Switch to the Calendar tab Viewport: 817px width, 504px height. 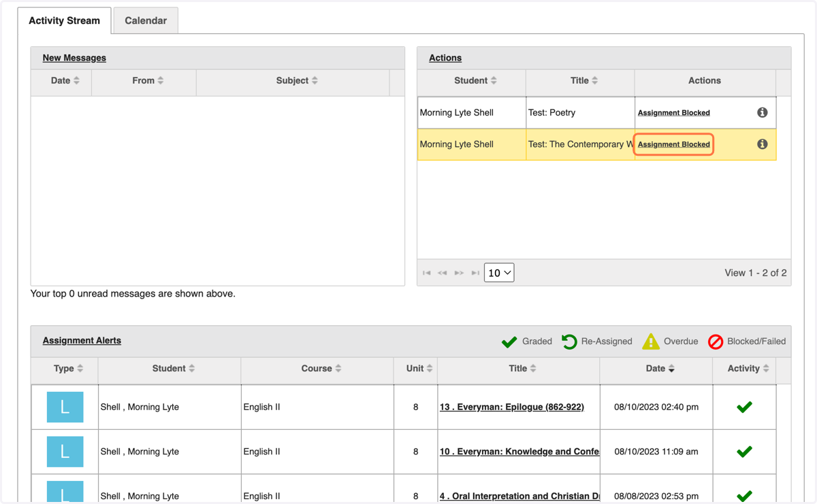146,20
